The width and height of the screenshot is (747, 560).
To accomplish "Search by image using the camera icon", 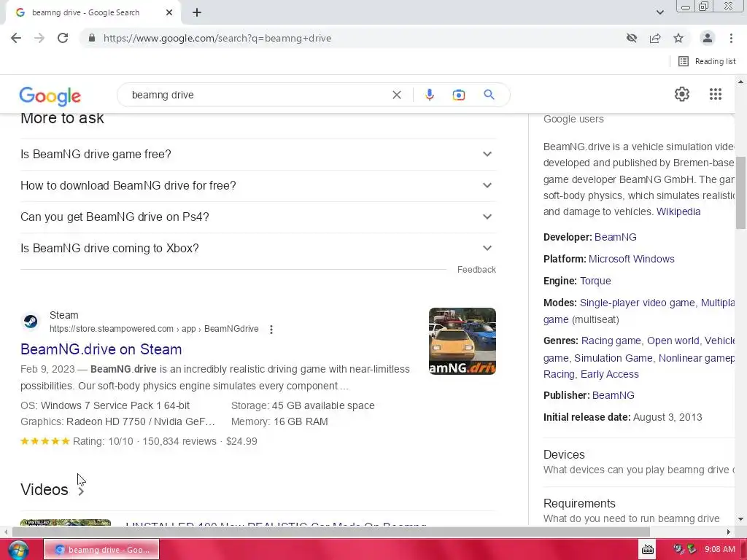I will [x=458, y=95].
